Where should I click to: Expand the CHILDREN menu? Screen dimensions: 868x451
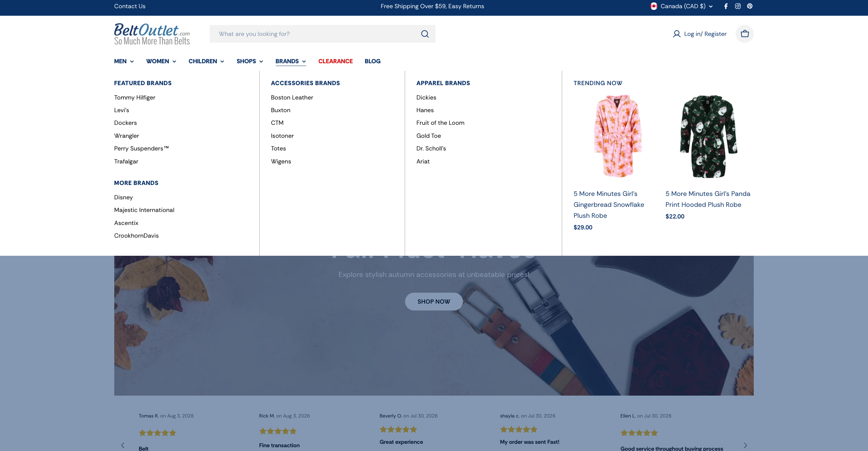(x=206, y=61)
